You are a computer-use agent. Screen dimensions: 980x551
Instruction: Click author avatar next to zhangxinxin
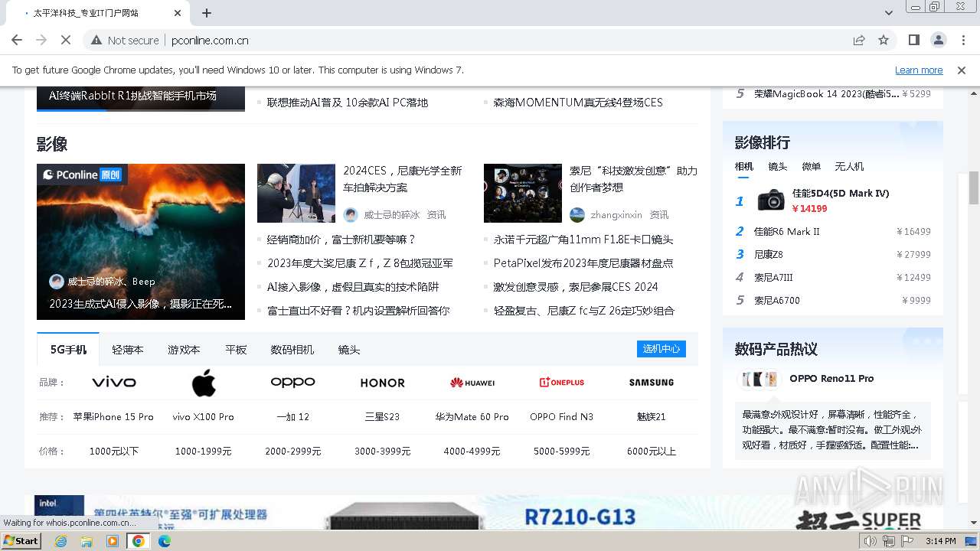[577, 215]
